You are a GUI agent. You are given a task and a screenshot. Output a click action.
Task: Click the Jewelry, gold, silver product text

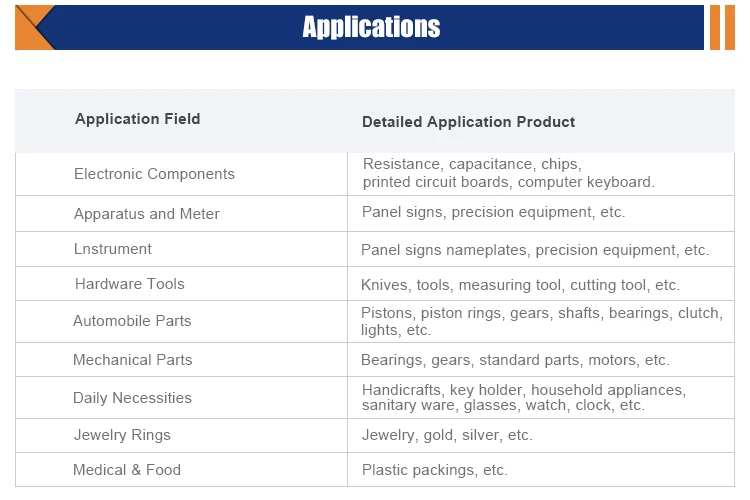pyautogui.click(x=447, y=435)
